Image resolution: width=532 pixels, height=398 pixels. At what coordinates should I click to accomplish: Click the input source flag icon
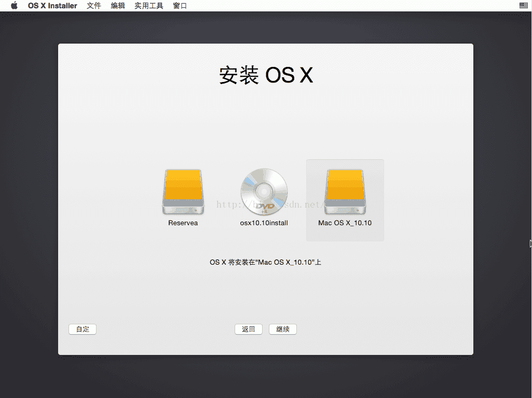tap(523, 5)
